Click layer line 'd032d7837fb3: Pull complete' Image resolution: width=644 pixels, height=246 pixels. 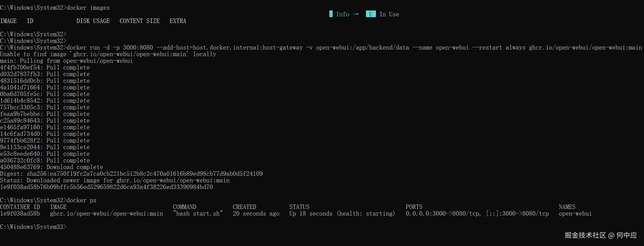(45, 74)
